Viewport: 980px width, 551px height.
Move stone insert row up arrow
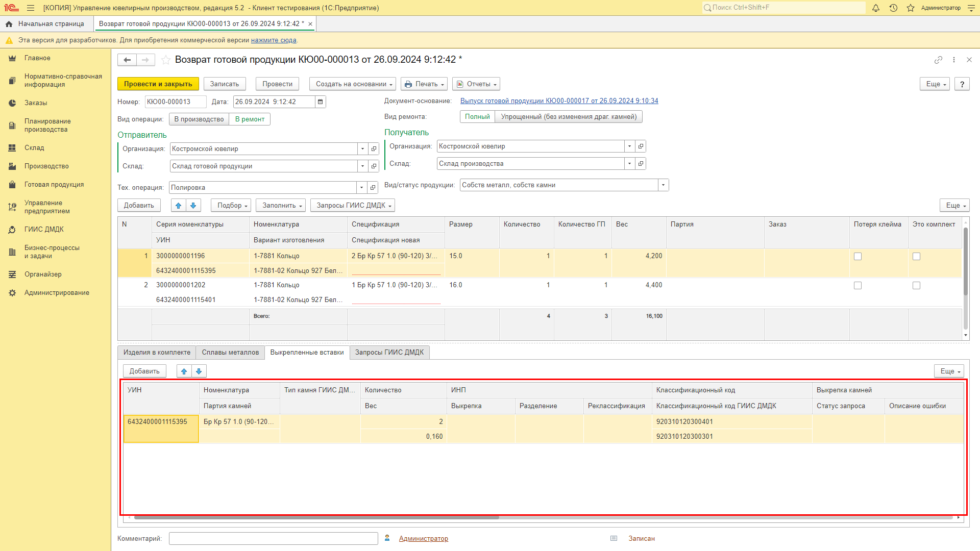pyautogui.click(x=184, y=371)
